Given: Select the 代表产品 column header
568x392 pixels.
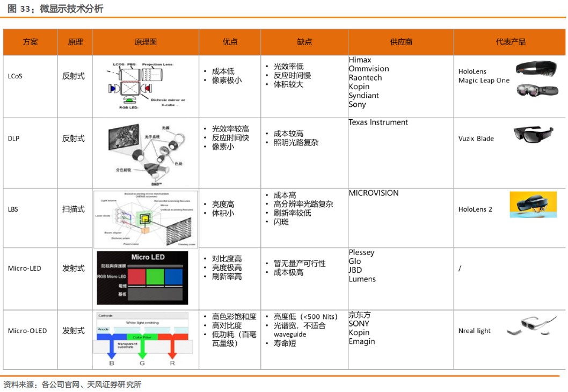Looking at the screenshot, I should (x=510, y=42).
